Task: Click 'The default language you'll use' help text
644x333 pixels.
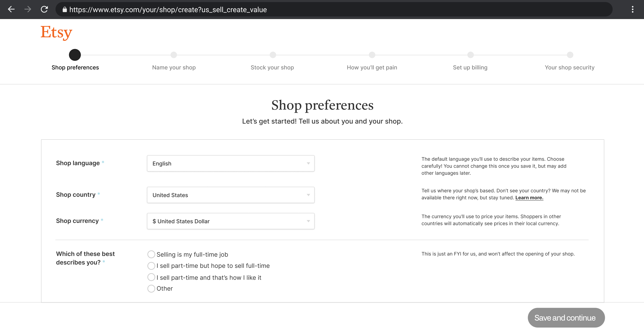Action: coord(494,166)
